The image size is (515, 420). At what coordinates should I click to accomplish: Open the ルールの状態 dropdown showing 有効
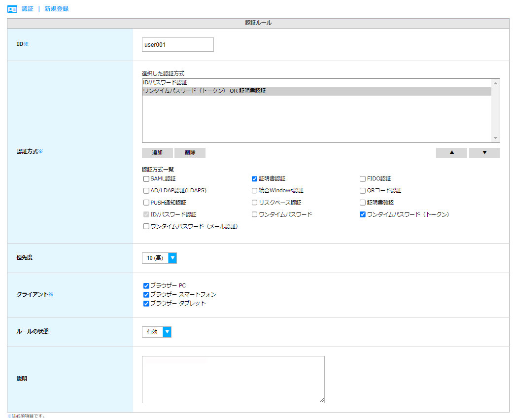(x=157, y=332)
